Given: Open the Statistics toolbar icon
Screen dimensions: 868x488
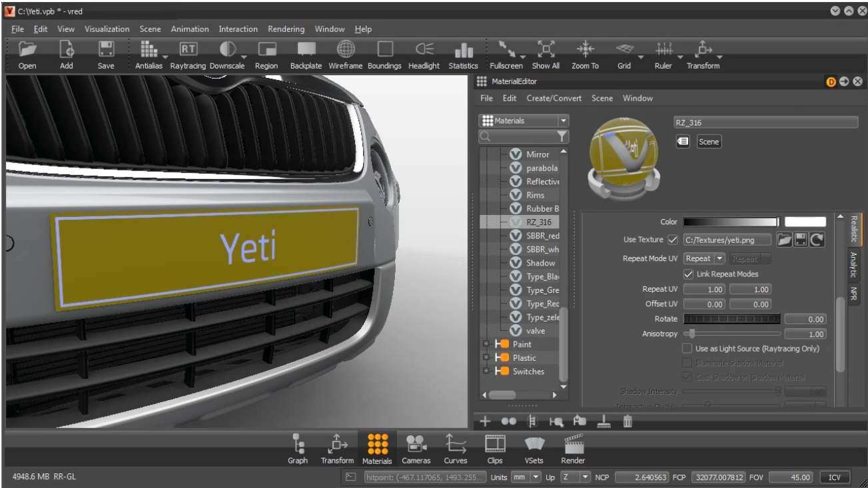Looking at the screenshot, I should point(464,51).
